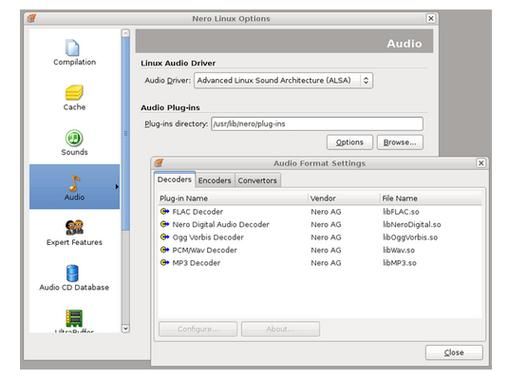
Task: Switch to the Encoders tab
Action: pos(214,180)
